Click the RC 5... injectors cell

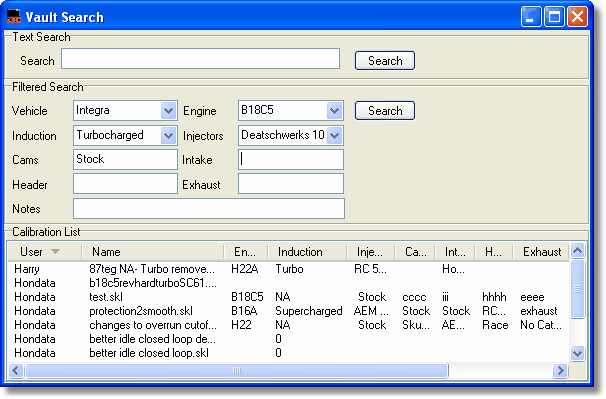click(370, 269)
